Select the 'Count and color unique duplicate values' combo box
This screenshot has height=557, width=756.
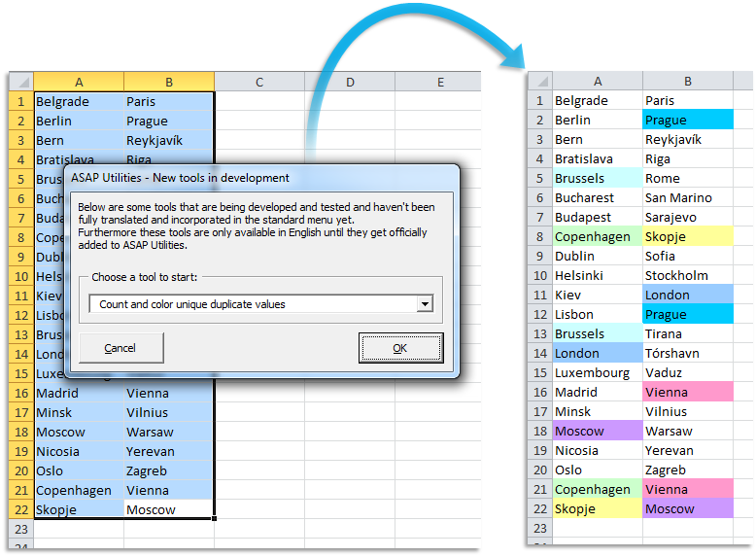[261, 304]
